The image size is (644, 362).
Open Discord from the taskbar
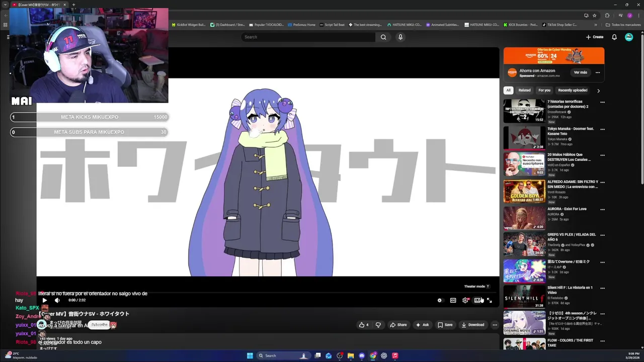(362, 355)
